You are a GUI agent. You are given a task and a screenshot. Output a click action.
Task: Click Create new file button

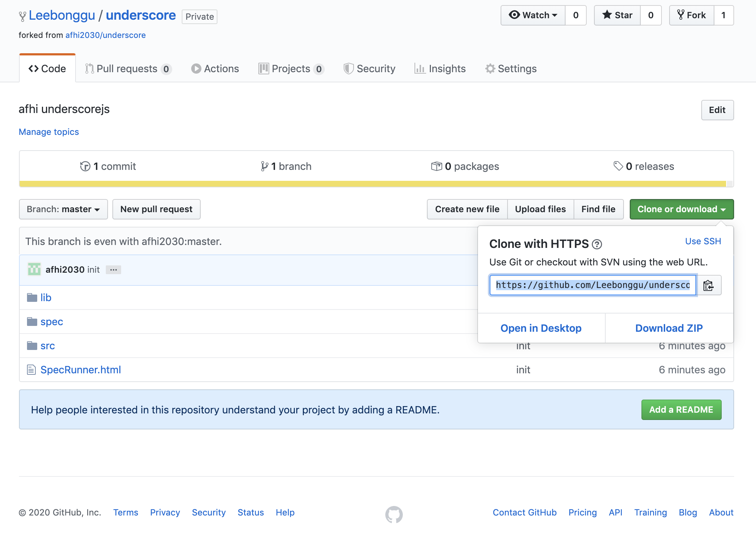pyautogui.click(x=467, y=209)
